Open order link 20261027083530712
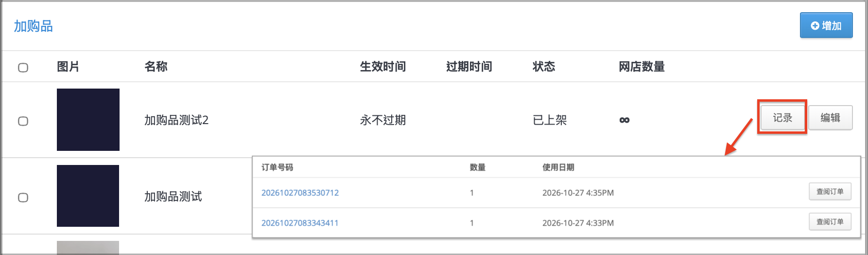The width and height of the screenshot is (868, 255). (300, 193)
